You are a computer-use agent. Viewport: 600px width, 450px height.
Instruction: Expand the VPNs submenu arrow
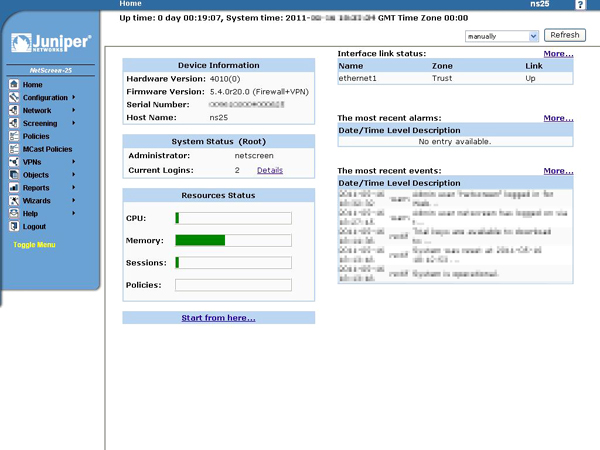pyautogui.click(x=73, y=161)
